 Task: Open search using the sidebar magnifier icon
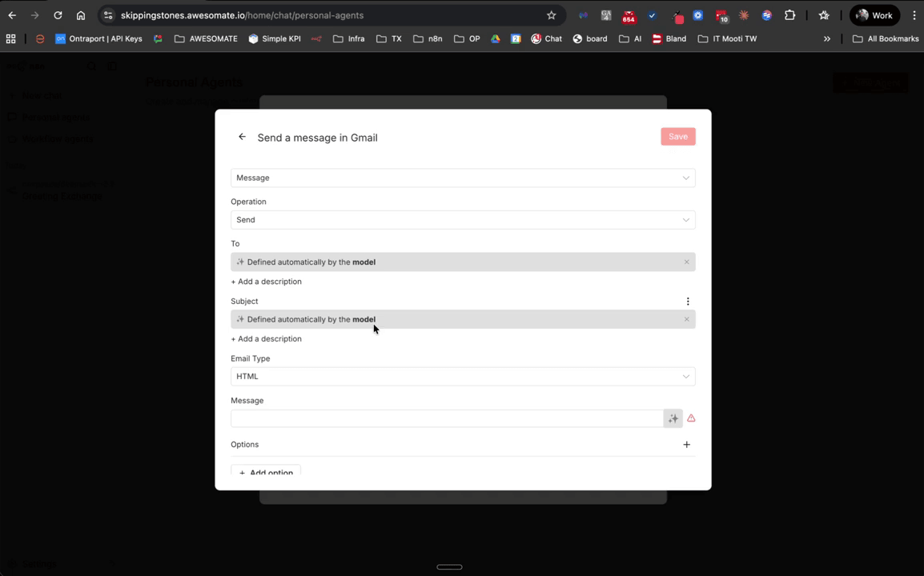(90, 66)
